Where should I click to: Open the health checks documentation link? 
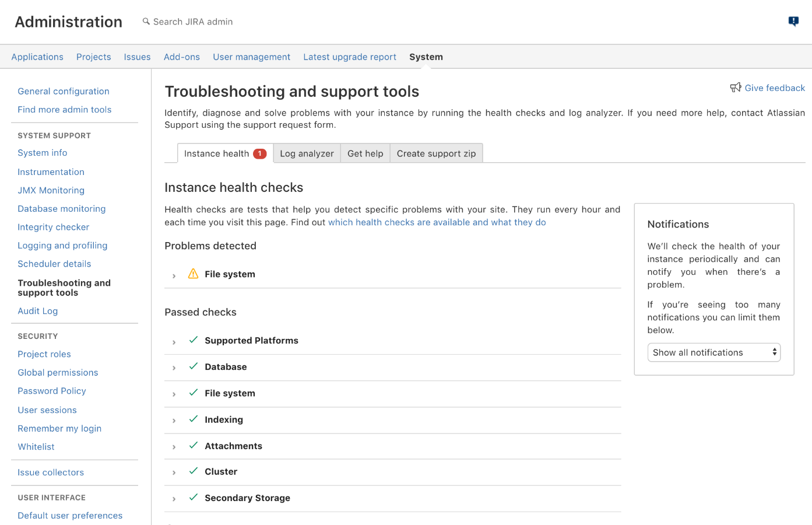(x=437, y=222)
